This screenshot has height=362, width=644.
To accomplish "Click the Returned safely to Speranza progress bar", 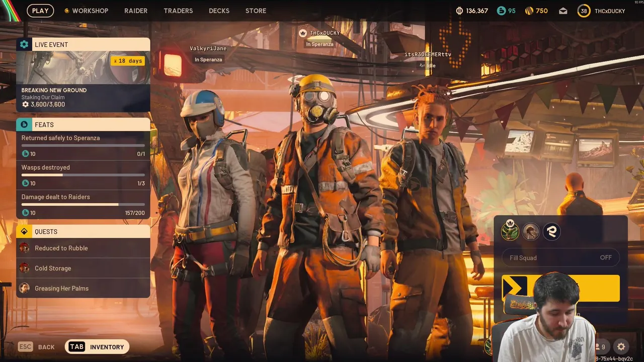I will 83,145.
